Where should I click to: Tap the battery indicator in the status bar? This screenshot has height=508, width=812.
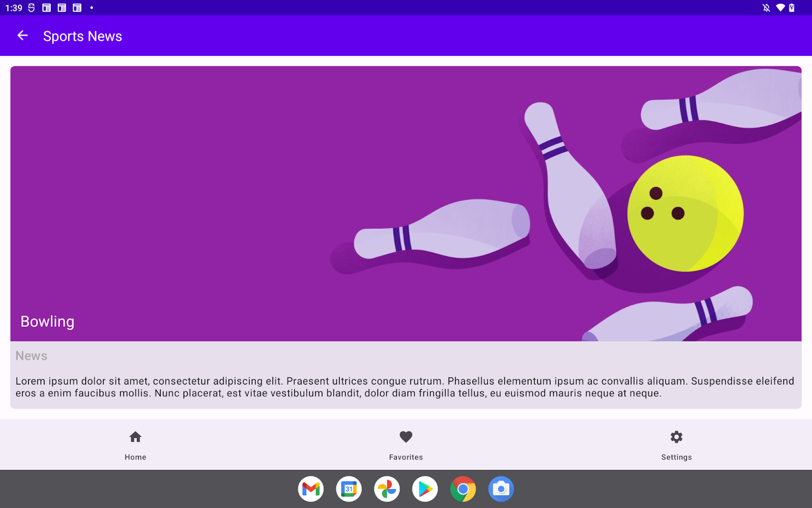tap(792, 8)
